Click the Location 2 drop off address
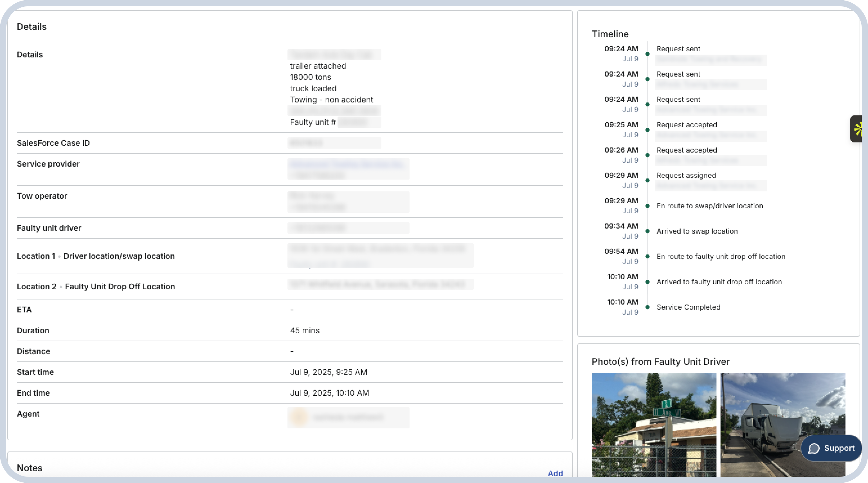Screen dimensions: 868x483 380,284
